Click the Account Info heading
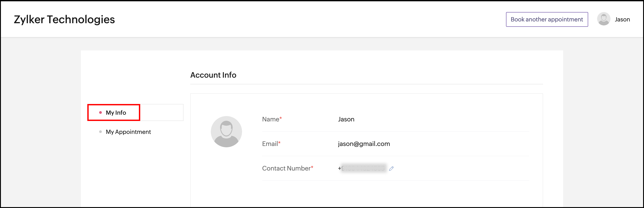The width and height of the screenshot is (644, 208). 213,75
